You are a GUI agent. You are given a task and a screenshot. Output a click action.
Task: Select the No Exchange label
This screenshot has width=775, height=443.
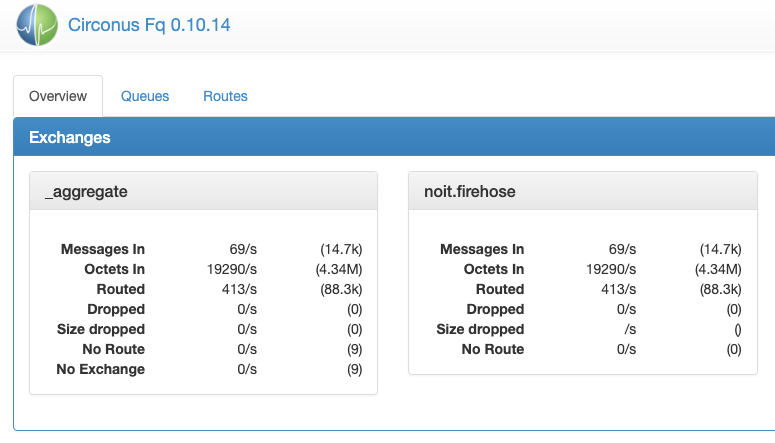click(100, 369)
